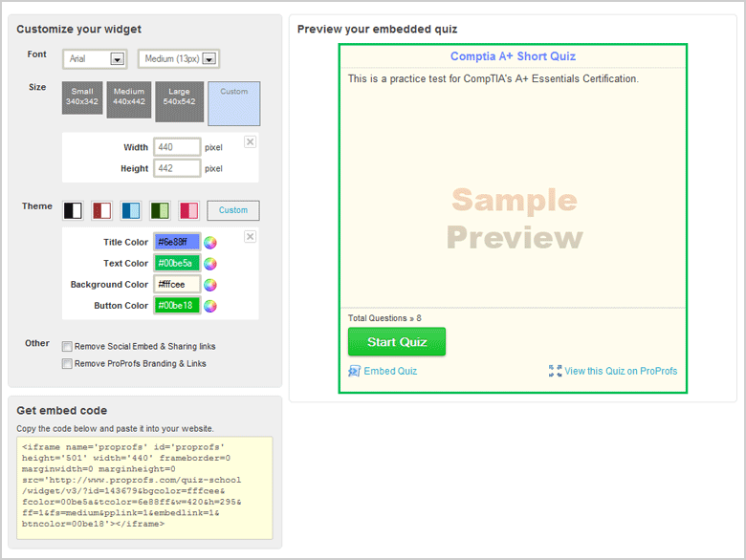Select the crimson and pink theme swatch
The width and height of the screenshot is (746, 560).
point(188,210)
